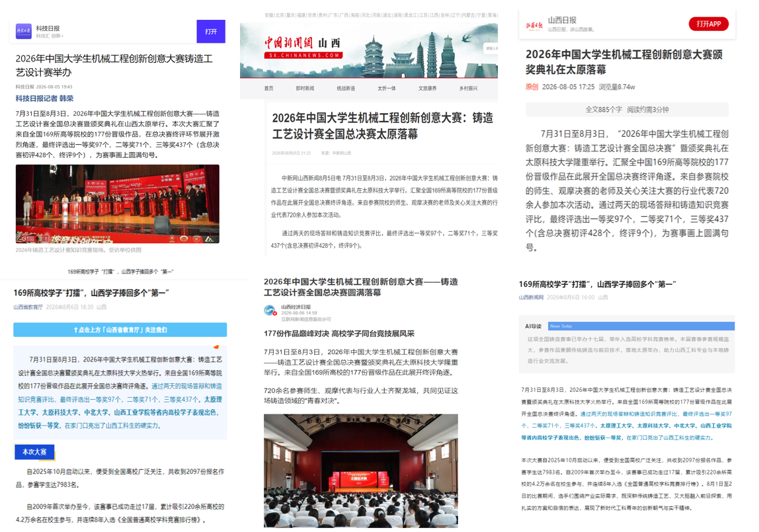Click chinanews headline 铸造工艺设计赛全国总决赛太原落幕

click(382, 126)
